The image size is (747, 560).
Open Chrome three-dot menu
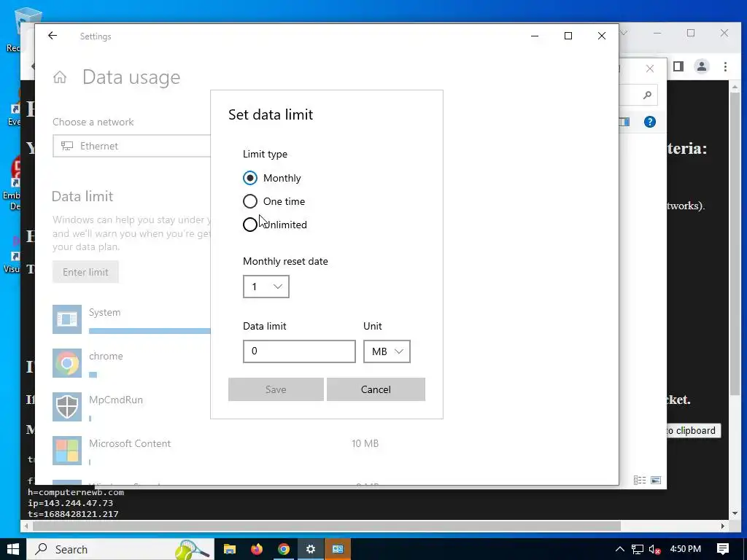[725, 66]
